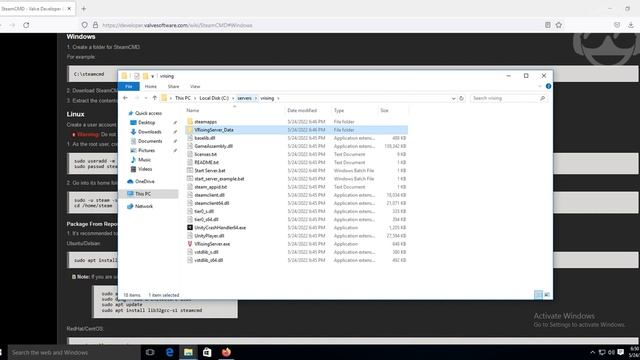The image size is (640, 360).
Task: Bookmark this page with star icon
Action: [559, 25]
